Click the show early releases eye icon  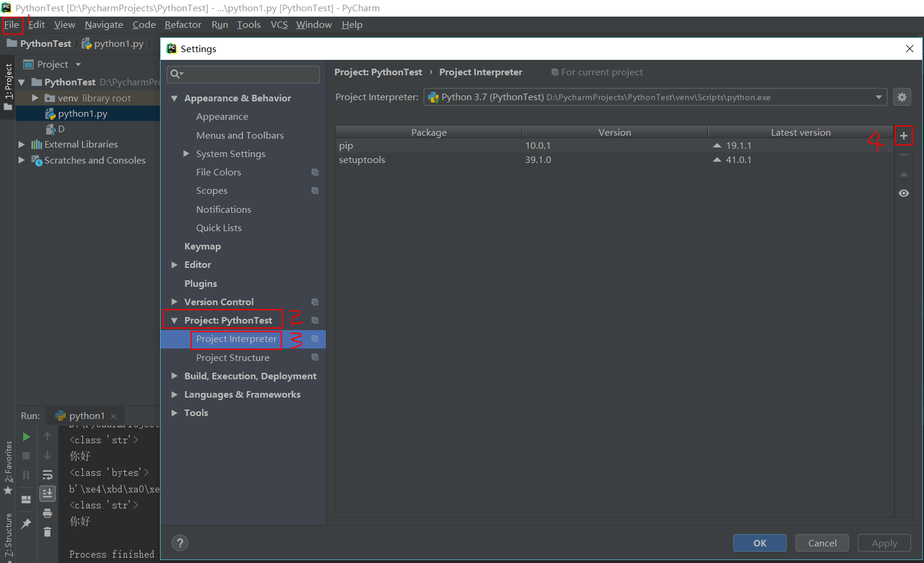(903, 193)
